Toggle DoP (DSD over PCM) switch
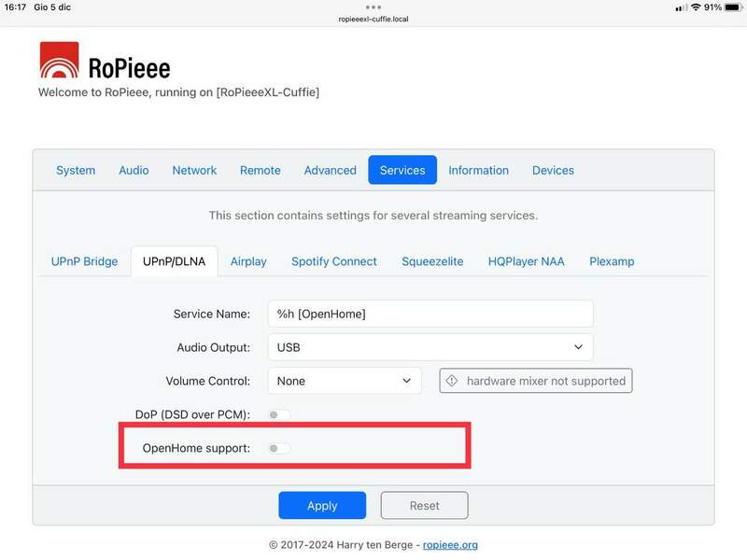The width and height of the screenshot is (747, 560). click(x=279, y=414)
